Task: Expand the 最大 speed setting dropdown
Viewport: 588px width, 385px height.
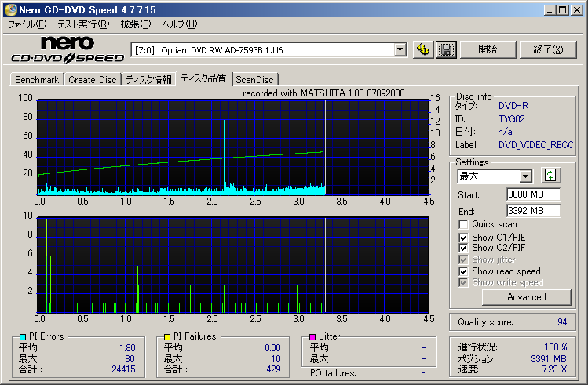Action: 526,176
